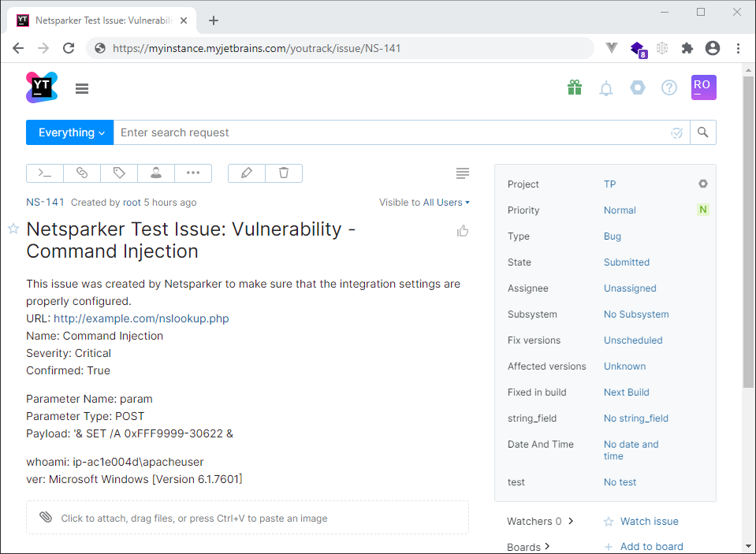Delete the issue using the trash icon
Screen dimensions: 756x554
point(284,173)
